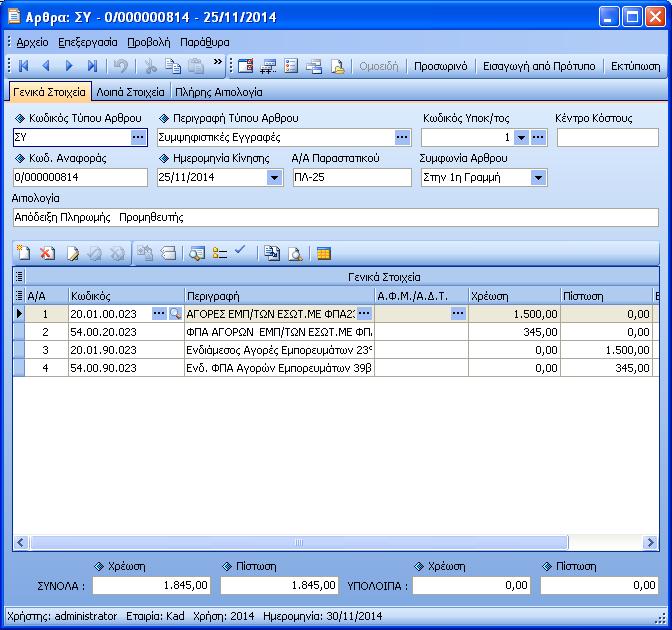672x630 pixels.
Task: Click the Εκτύπωση button
Action: pos(636,66)
